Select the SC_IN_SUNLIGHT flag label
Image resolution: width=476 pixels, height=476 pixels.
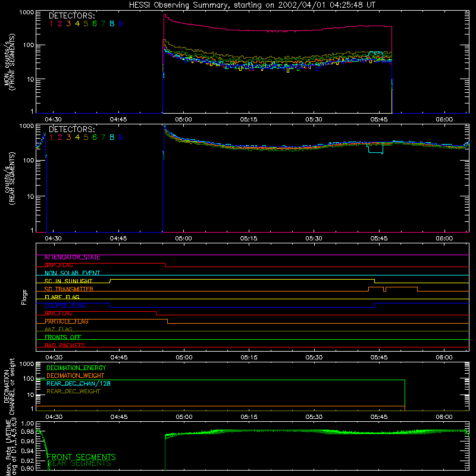(x=68, y=281)
